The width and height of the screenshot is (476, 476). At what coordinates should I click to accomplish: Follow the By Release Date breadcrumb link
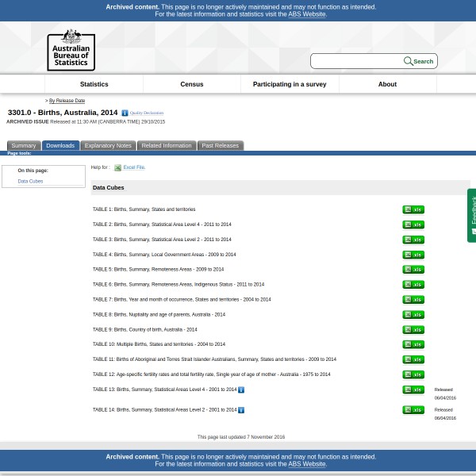[67, 101]
